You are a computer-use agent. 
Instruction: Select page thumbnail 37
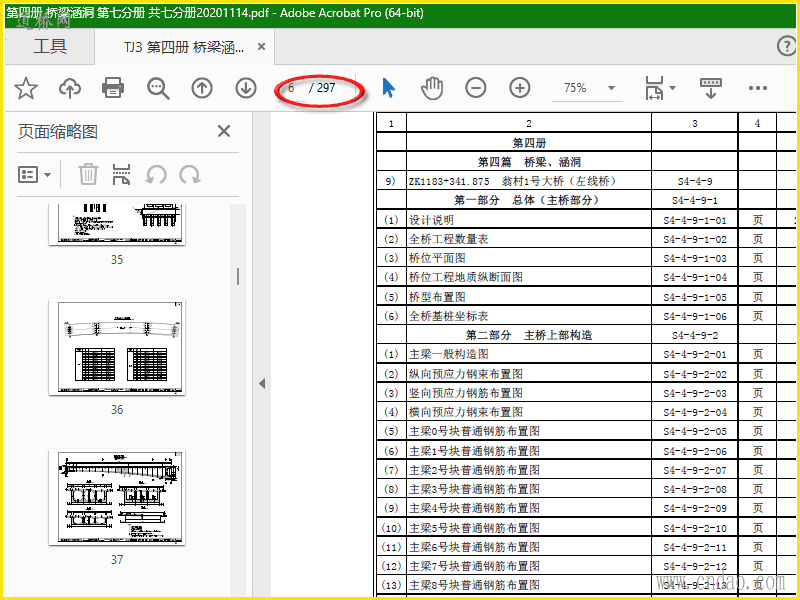(117, 497)
